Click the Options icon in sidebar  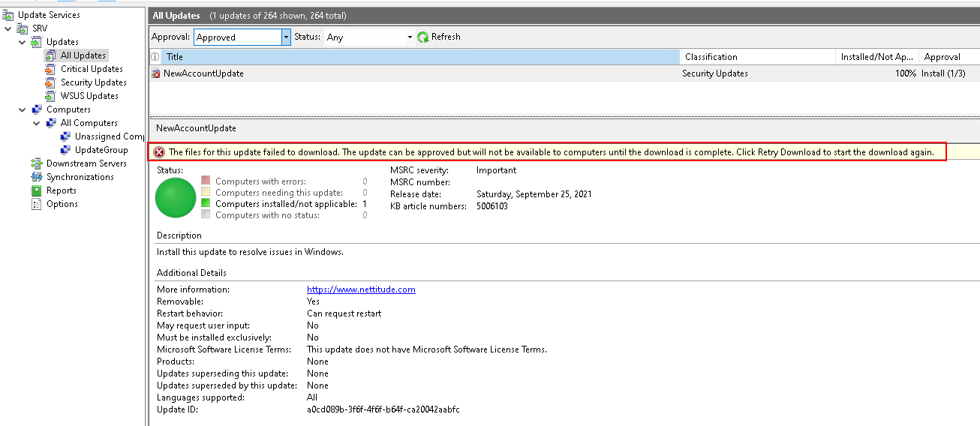point(36,204)
